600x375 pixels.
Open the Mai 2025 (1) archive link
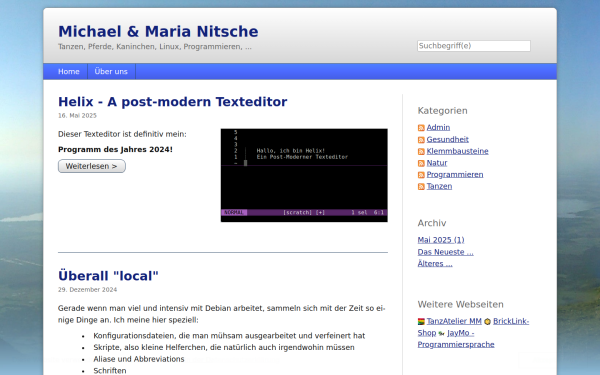coord(441,240)
